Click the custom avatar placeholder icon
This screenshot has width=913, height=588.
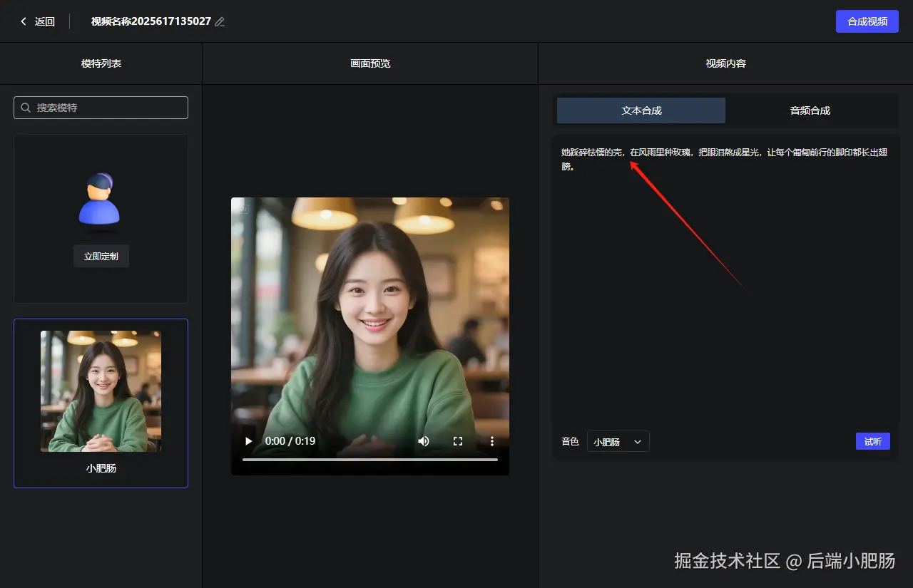coord(99,199)
